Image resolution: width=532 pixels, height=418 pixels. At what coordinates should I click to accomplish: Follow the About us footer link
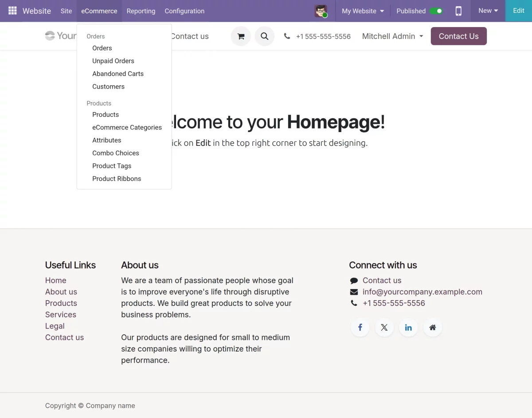click(x=61, y=292)
